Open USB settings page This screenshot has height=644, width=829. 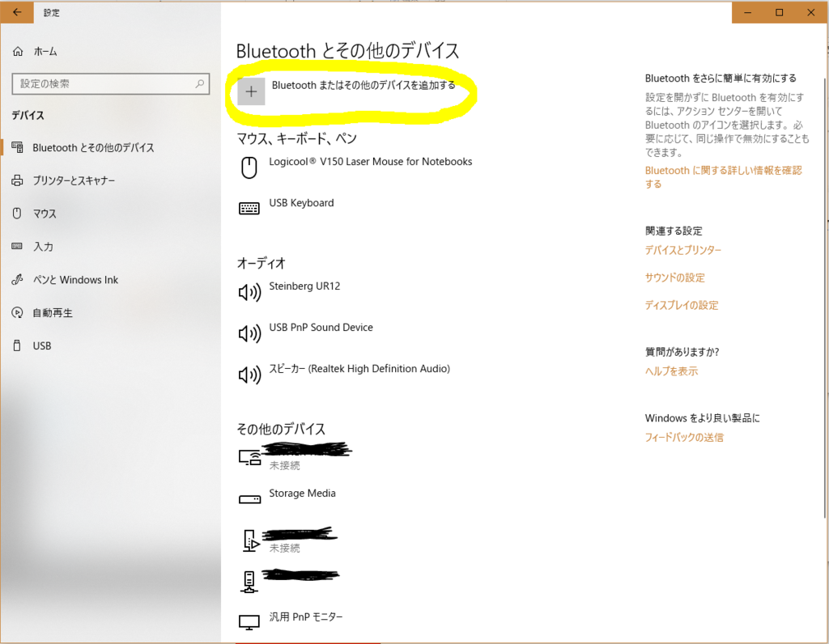42,345
